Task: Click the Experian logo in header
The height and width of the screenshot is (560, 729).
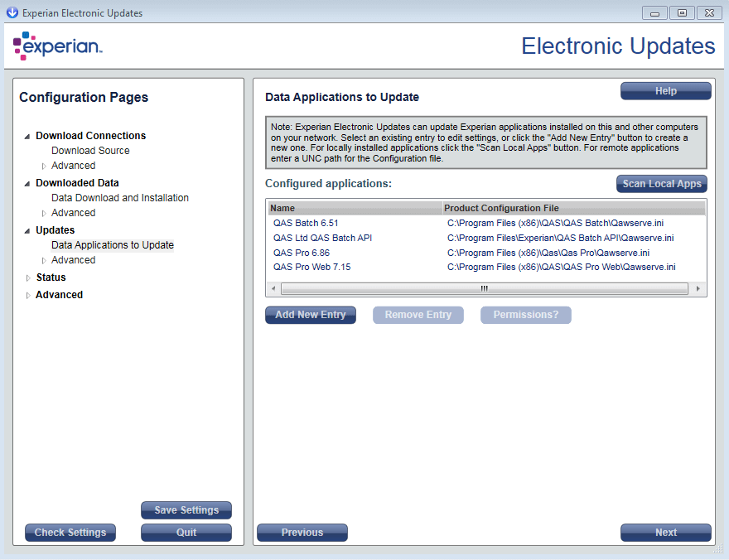Action: coord(57,46)
